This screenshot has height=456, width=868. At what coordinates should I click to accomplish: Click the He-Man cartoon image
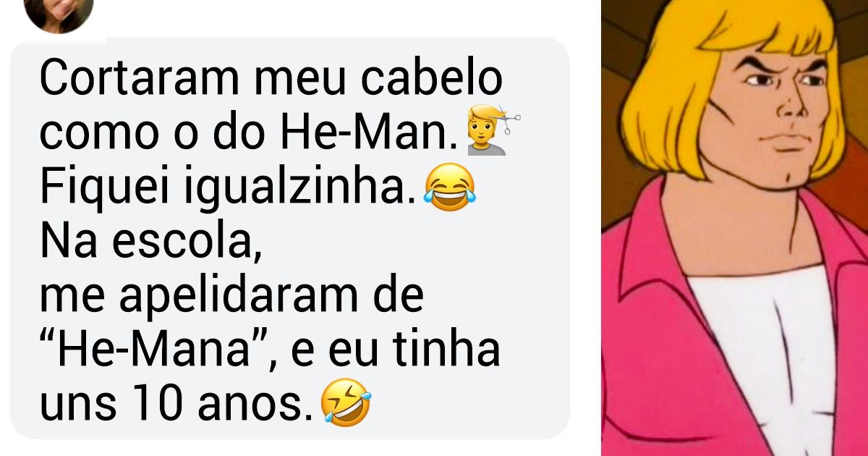734,228
